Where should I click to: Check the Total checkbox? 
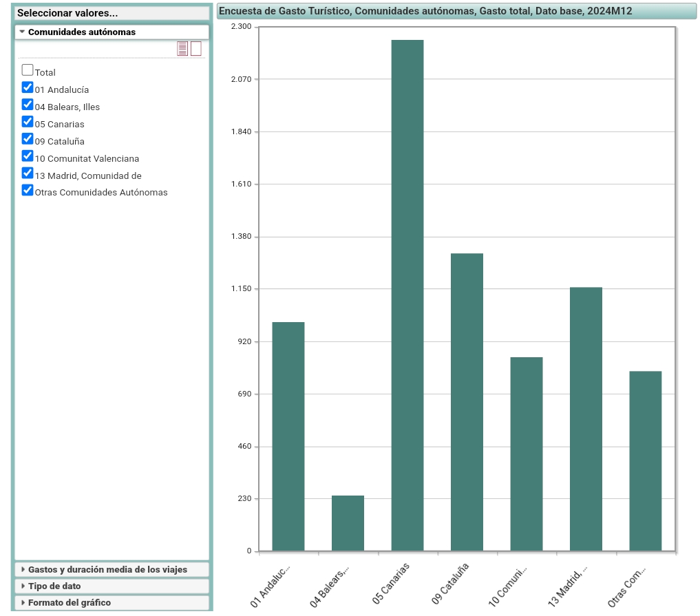click(x=28, y=70)
